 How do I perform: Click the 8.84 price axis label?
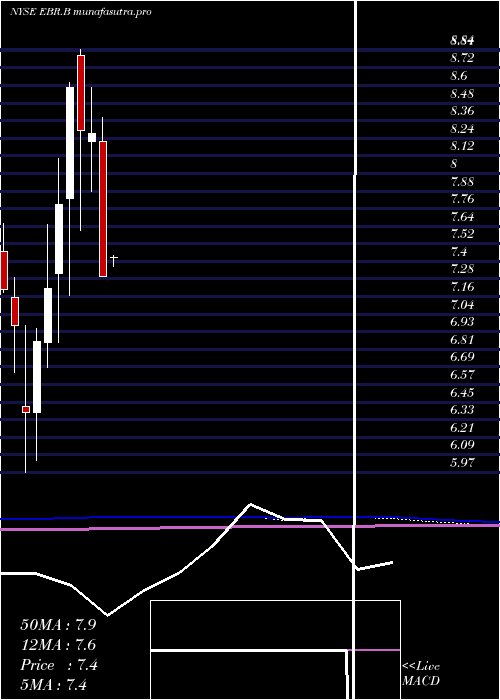462,41
